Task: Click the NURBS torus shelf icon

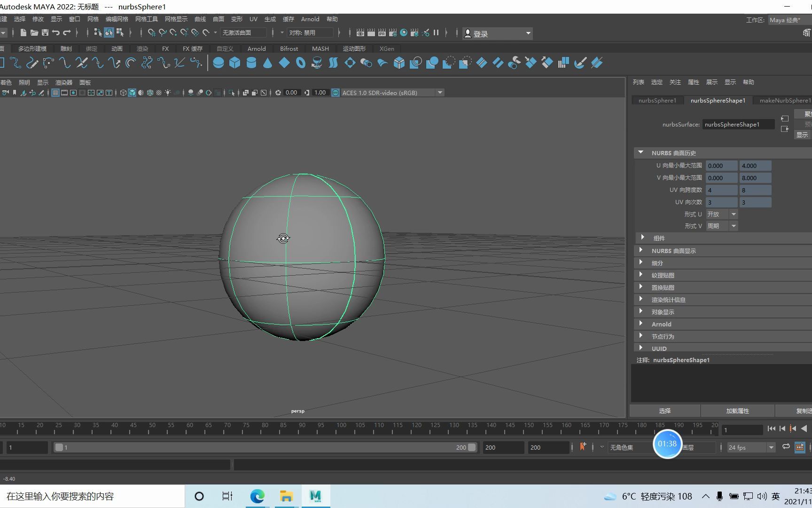Action: pos(301,63)
